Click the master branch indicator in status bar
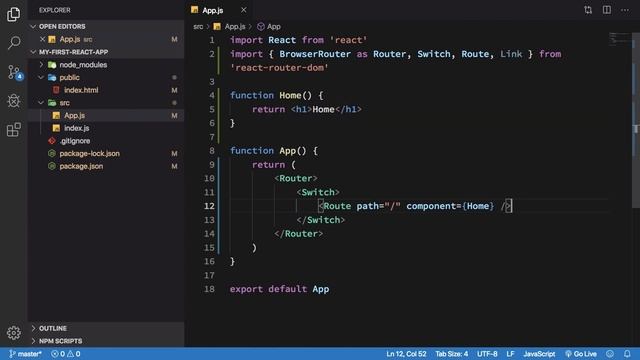The image size is (640, 360). pyautogui.click(x=25, y=354)
